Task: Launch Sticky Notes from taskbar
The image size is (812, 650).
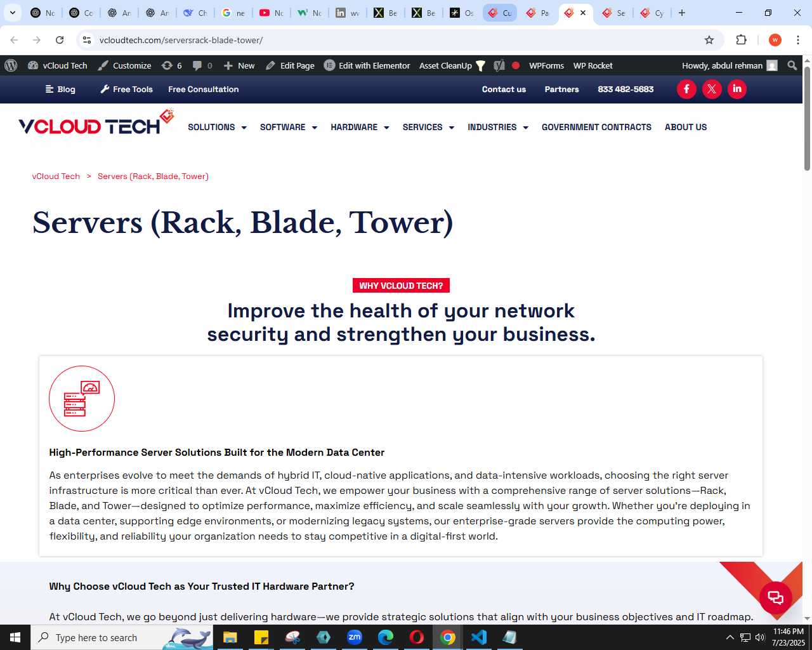Action: (x=261, y=637)
